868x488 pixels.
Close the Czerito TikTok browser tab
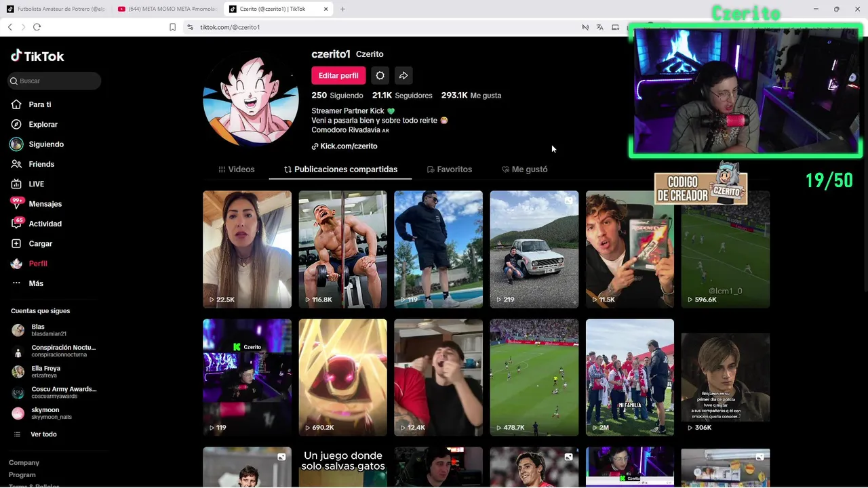(x=326, y=9)
